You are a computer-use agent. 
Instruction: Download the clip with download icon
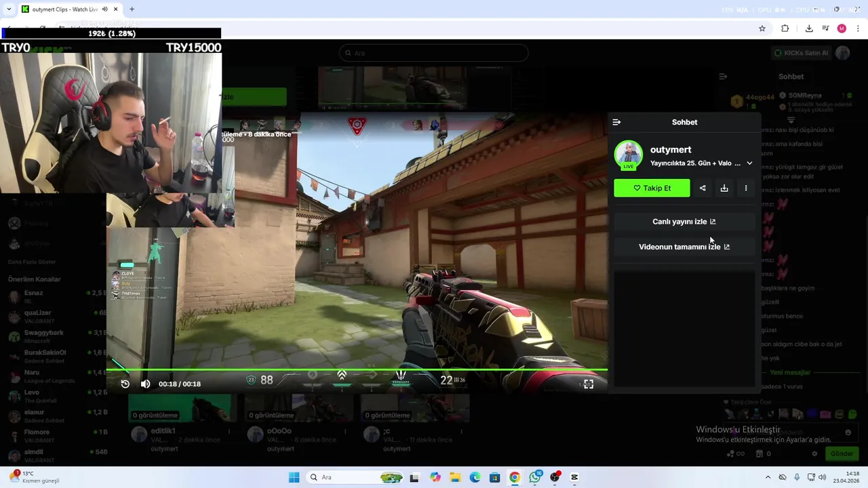pos(724,188)
